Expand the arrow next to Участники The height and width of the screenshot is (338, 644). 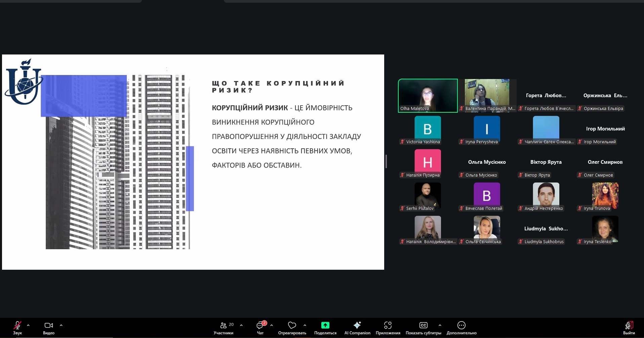tap(241, 325)
